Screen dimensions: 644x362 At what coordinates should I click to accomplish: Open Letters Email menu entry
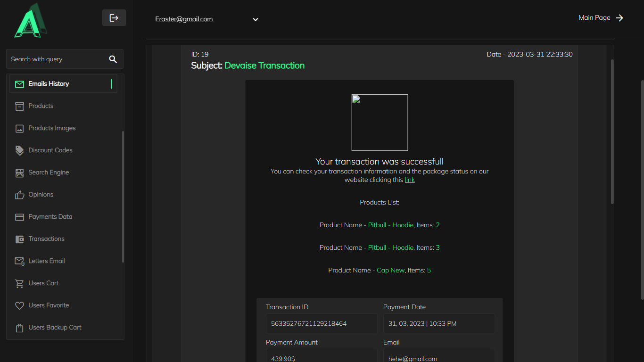coord(46,261)
